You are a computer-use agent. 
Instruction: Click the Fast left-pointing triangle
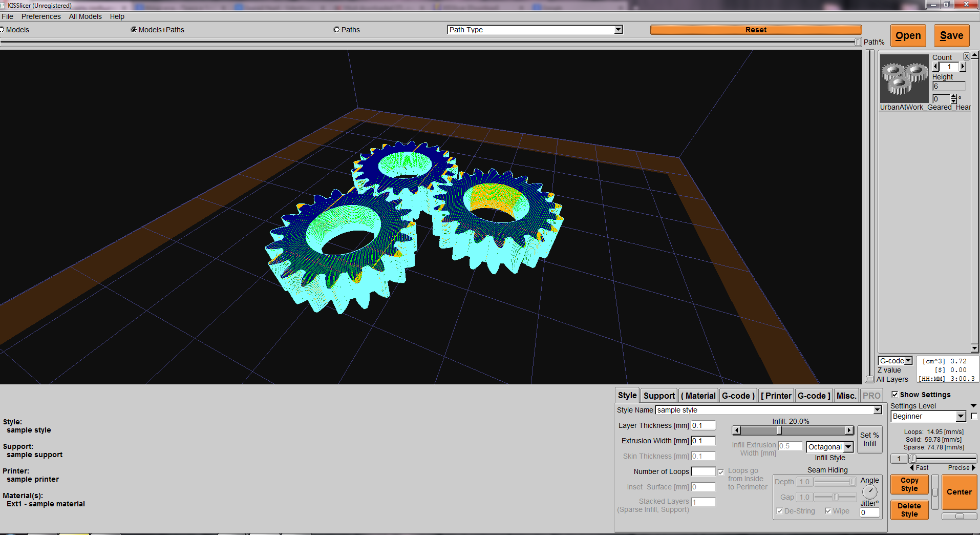pyautogui.click(x=911, y=468)
